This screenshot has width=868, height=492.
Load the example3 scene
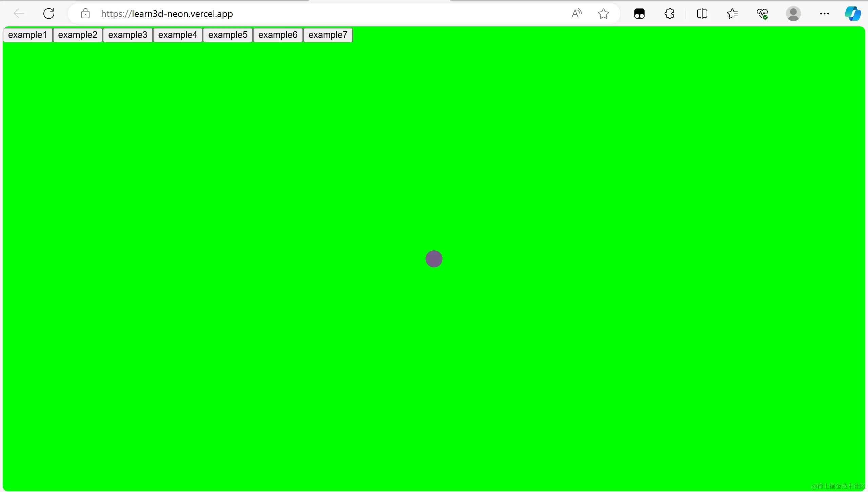click(x=128, y=35)
